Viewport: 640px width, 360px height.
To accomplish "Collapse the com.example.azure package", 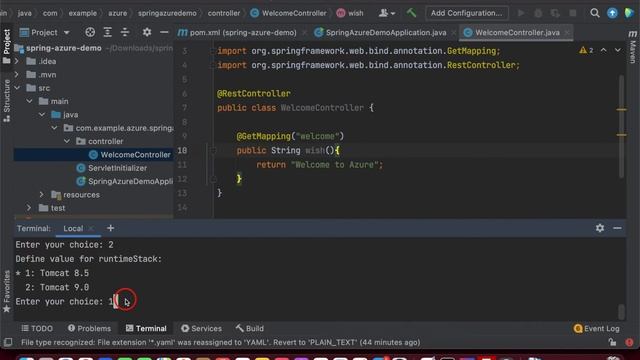I will (54, 128).
